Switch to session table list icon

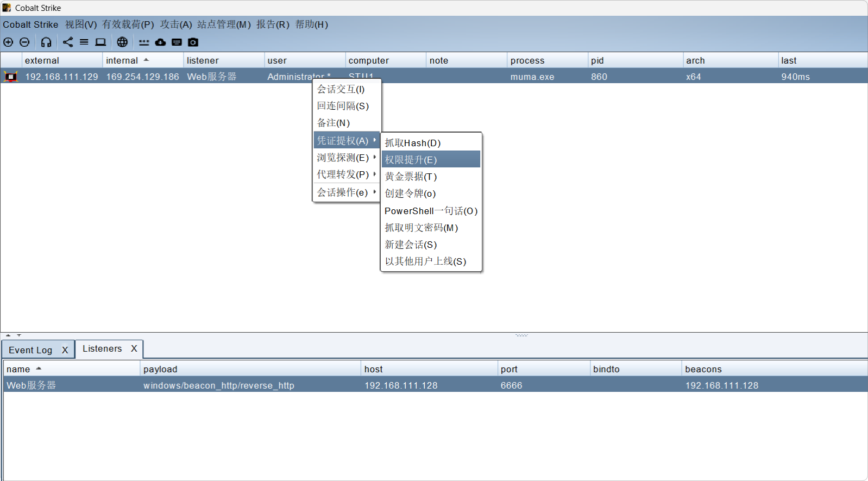click(x=84, y=42)
